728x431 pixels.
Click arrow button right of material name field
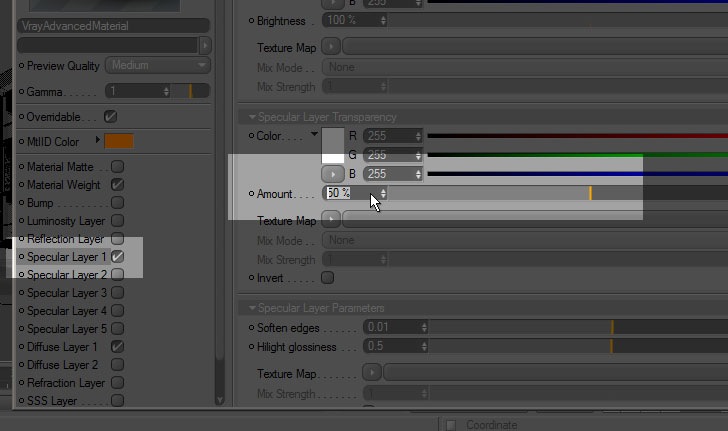[205, 46]
